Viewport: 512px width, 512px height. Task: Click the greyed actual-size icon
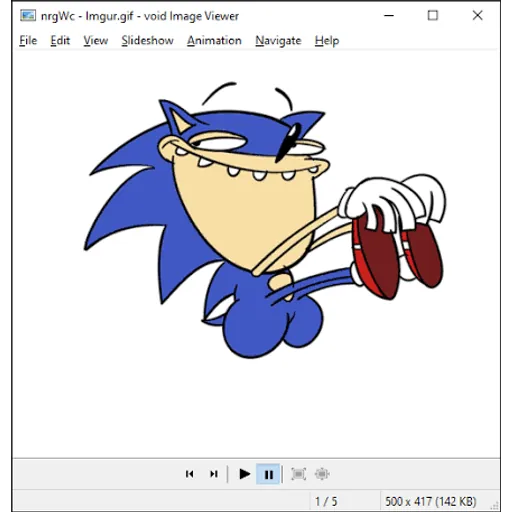322,474
